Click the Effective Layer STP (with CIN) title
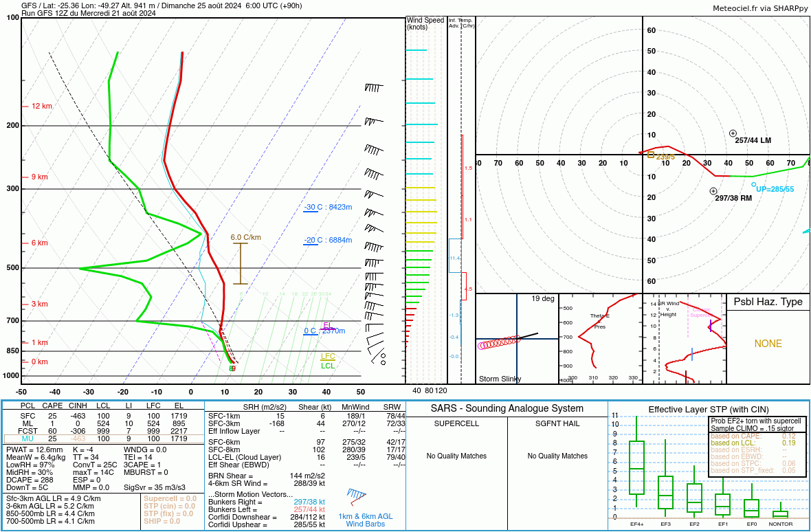The height and width of the screenshot is (532, 811). 709,410
